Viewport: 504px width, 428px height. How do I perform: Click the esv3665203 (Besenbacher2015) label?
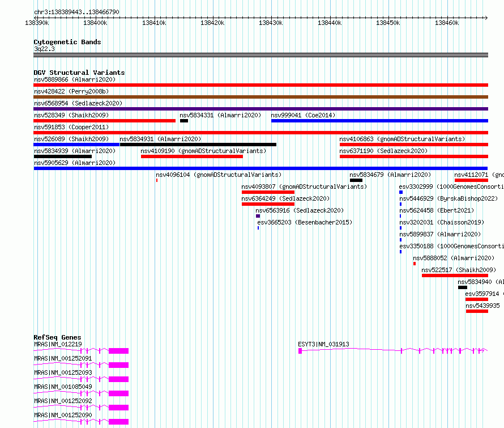(x=305, y=222)
